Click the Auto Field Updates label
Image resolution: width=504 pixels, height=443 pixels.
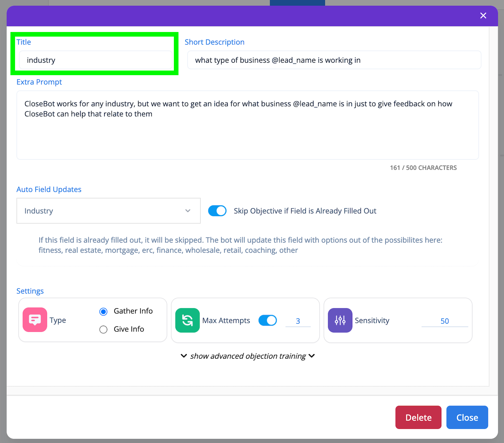point(49,189)
